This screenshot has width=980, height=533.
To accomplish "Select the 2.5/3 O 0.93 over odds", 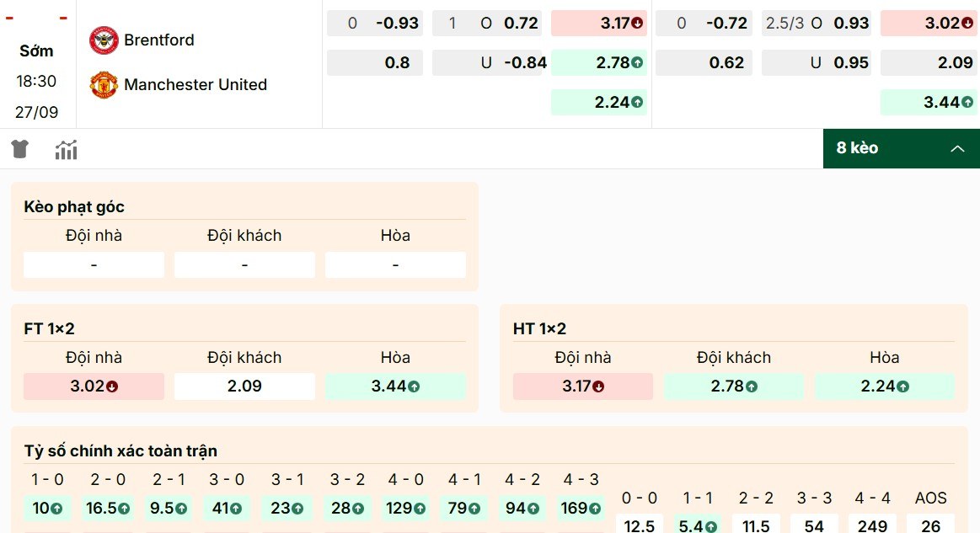I will point(816,23).
